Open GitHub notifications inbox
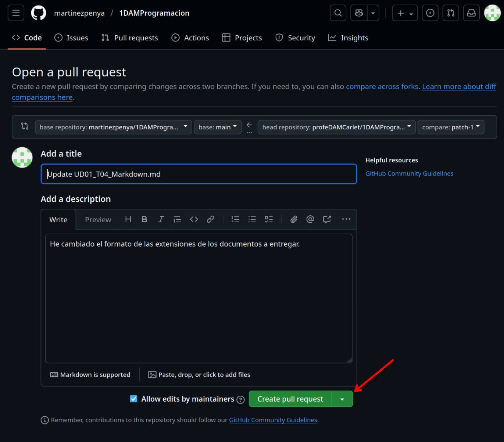The image size is (504, 442). (x=471, y=12)
